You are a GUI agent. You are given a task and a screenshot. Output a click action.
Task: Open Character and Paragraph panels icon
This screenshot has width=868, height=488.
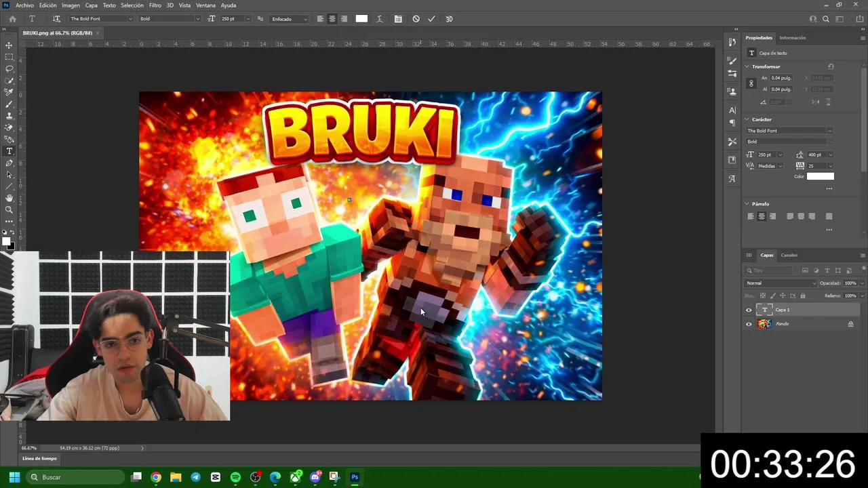pos(398,19)
